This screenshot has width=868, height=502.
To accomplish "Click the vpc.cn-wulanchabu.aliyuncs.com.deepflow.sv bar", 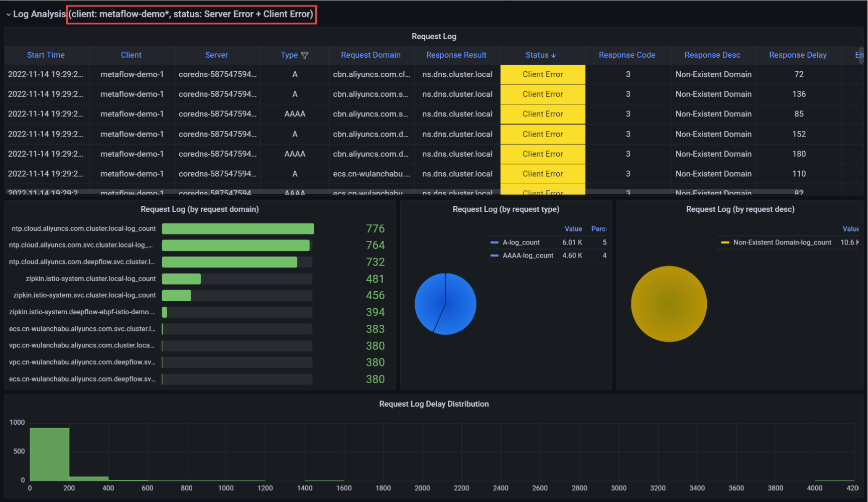I will pos(237,362).
